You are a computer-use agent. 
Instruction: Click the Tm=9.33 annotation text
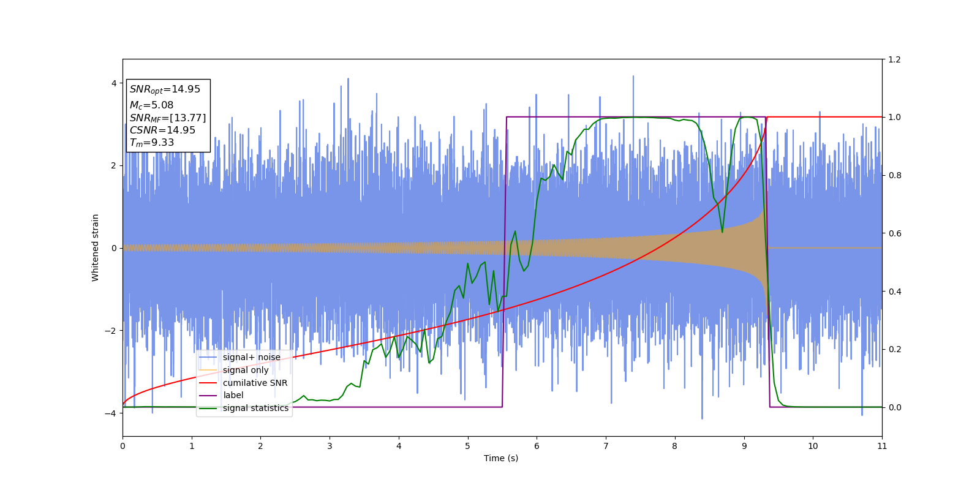coord(151,143)
